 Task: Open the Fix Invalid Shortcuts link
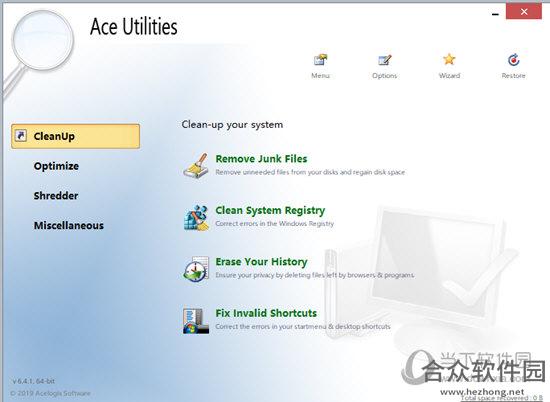266,313
